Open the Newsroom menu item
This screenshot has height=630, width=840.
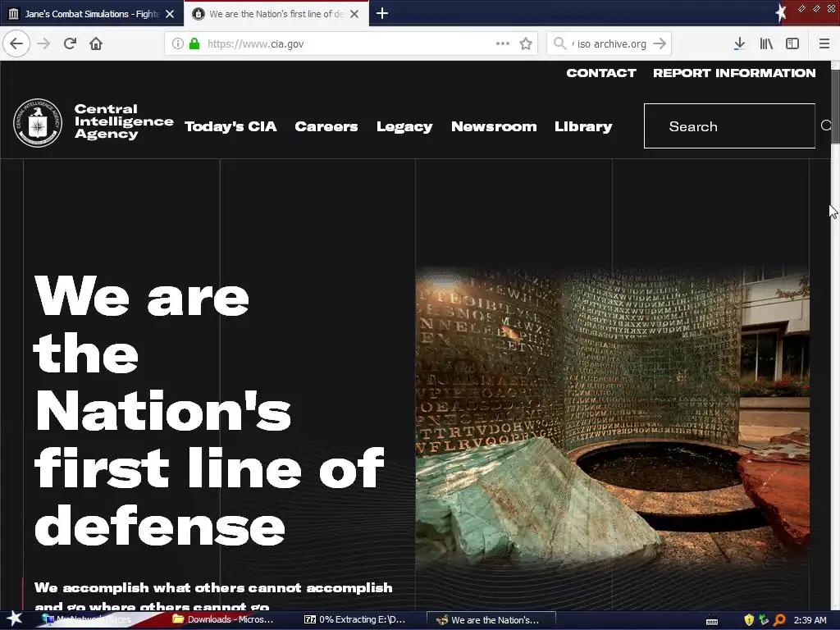[494, 126]
